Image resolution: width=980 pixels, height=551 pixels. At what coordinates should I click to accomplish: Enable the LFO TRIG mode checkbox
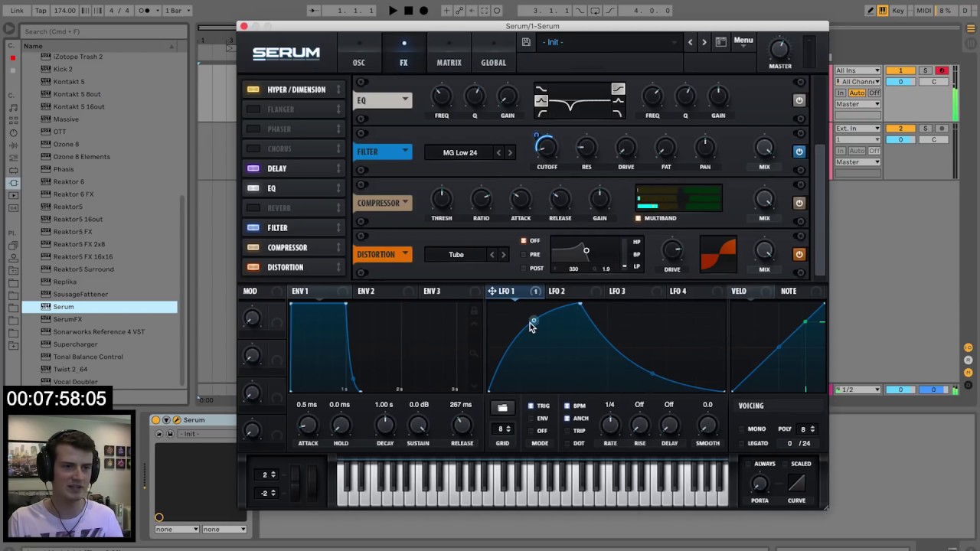pyautogui.click(x=531, y=406)
